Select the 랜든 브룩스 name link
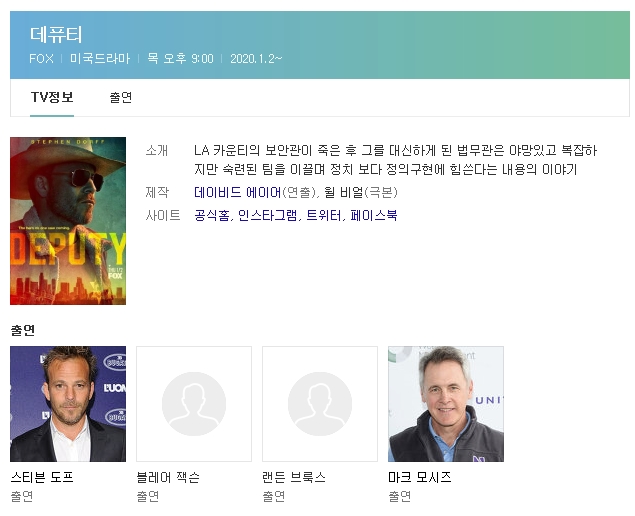Screen dimensions: 635x516 pos(294,477)
